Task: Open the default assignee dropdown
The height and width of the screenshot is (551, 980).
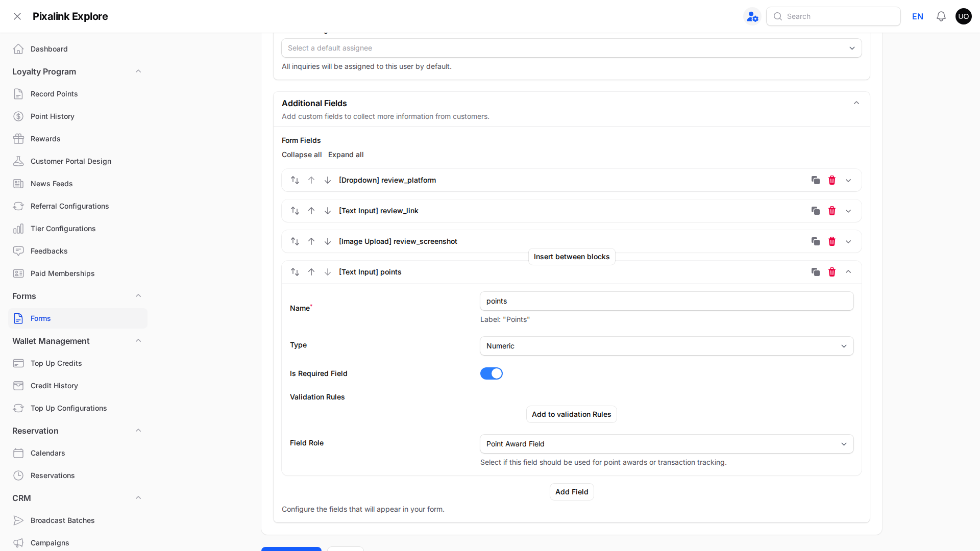Action: pyautogui.click(x=572, y=48)
